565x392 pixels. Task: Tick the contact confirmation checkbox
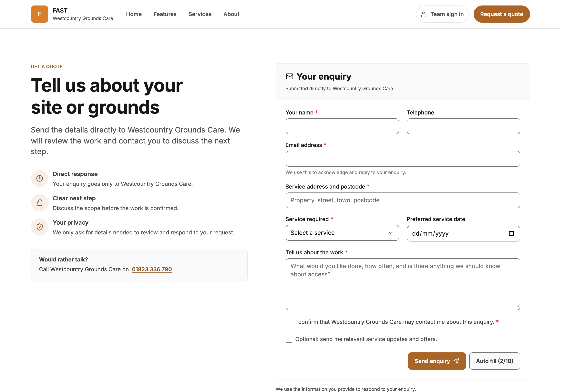[x=289, y=322]
